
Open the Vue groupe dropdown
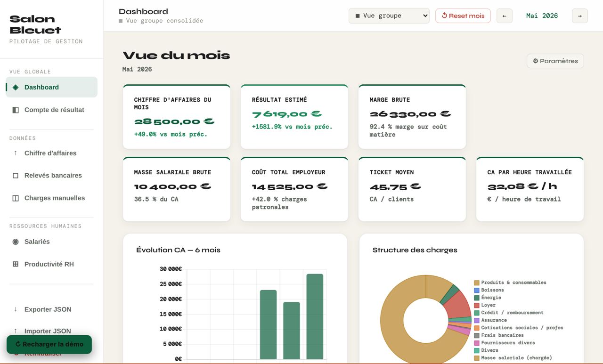[x=389, y=16]
